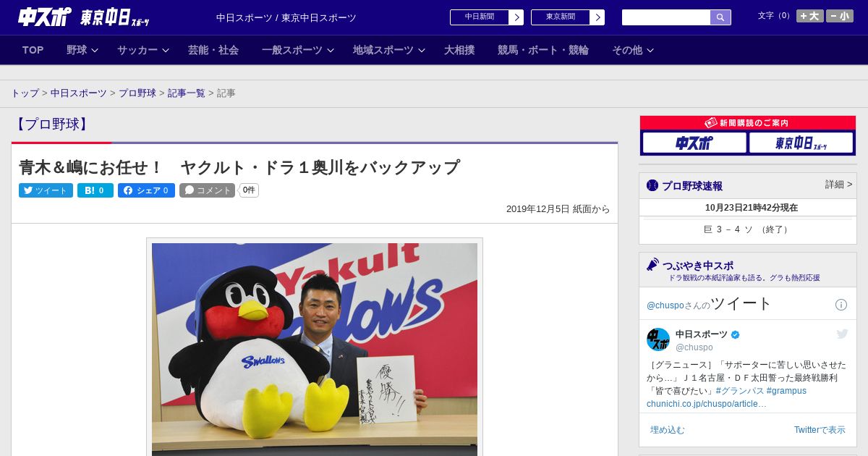
Task: Decrease text size with the 小 button
Action: [840, 16]
